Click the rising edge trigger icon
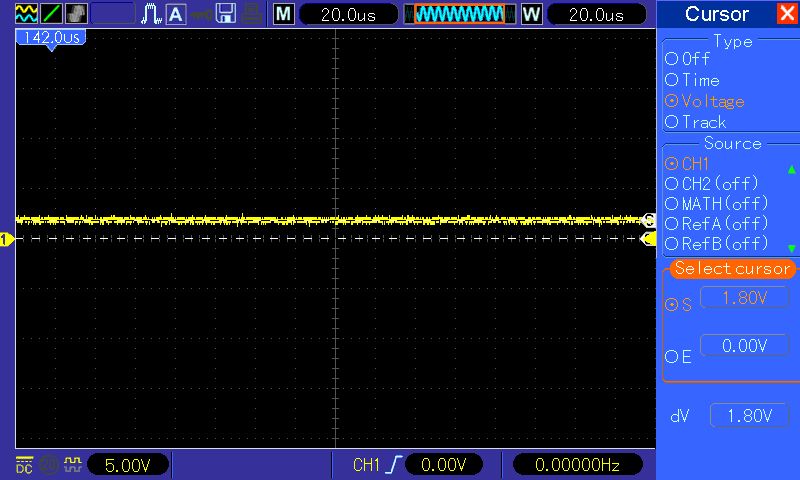Screen dimensions: 800x480 point(398,465)
